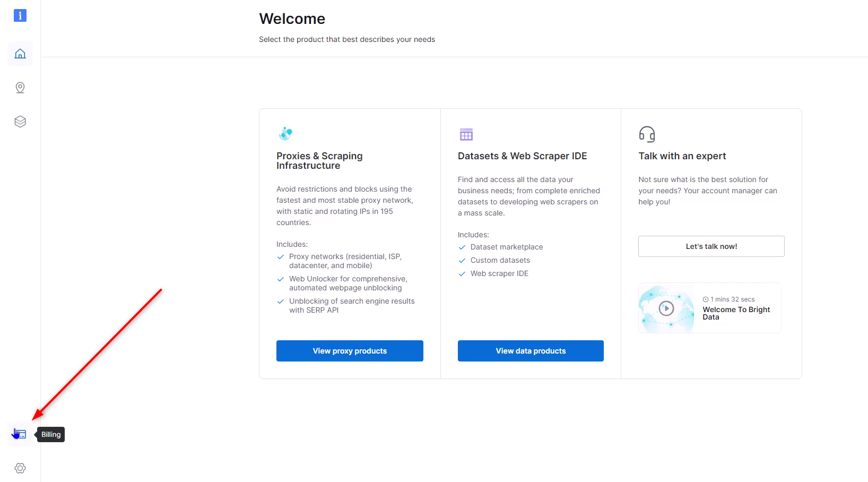This screenshot has width=868, height=482.
Task: Open the Home sidebar icon
Action: 20,54
